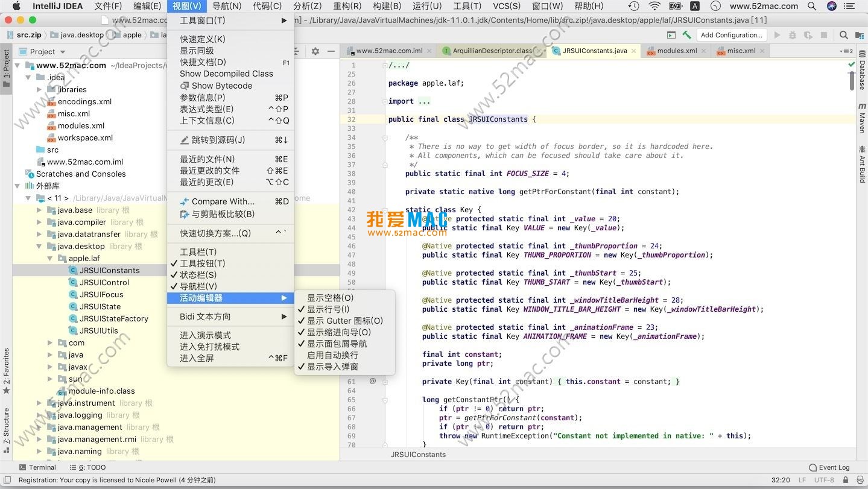Screen dimensions: 868x489
Task: Hide the Project tool window
Action: pyautogui.click(x=331, y=51)
